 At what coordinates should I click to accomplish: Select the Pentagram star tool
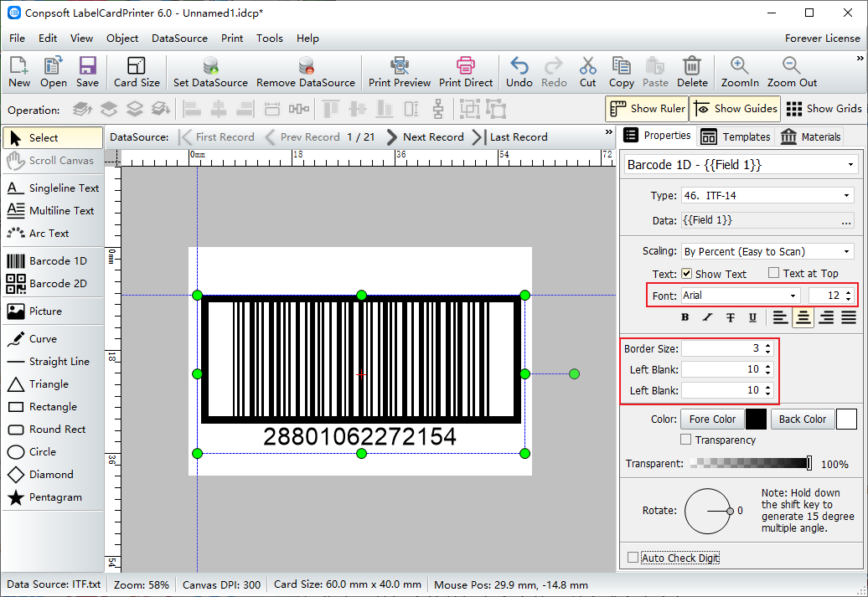click(53, 497)
